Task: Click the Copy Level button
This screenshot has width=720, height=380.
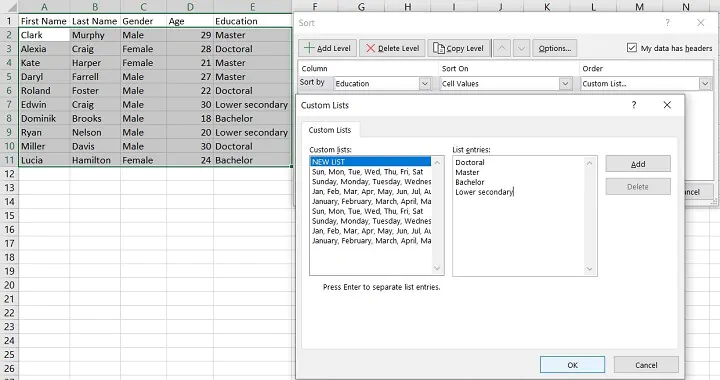Action: coord(459,48)
